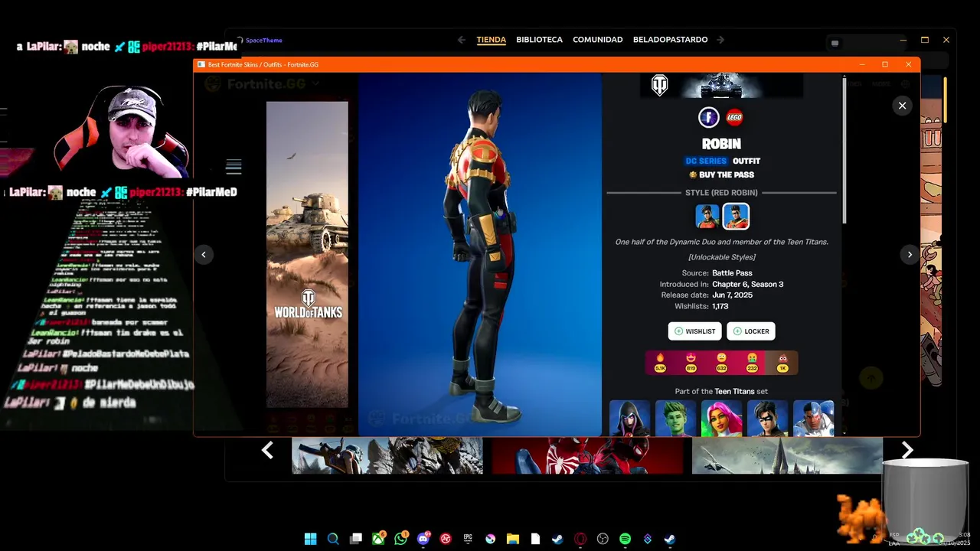This screenshot has width=980, height=551.
Task: Go to next skin with right arrow
Action: pyautogui.click(x=910, y=255)
